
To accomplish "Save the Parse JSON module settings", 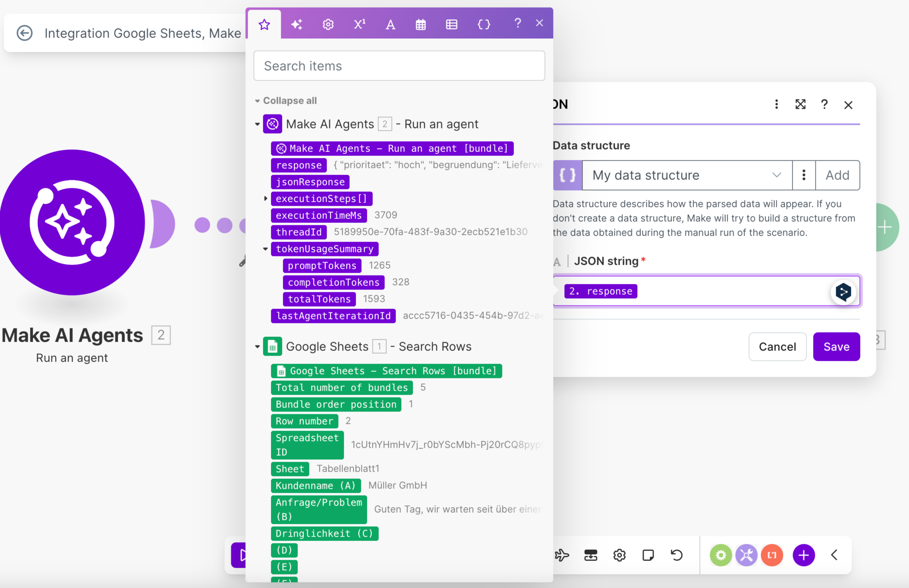I will (x=836, y=346).
